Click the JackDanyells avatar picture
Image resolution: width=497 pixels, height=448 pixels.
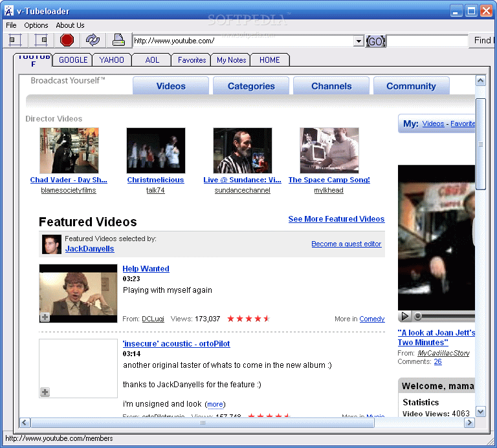pyautogui.click(x=52, y=244)
